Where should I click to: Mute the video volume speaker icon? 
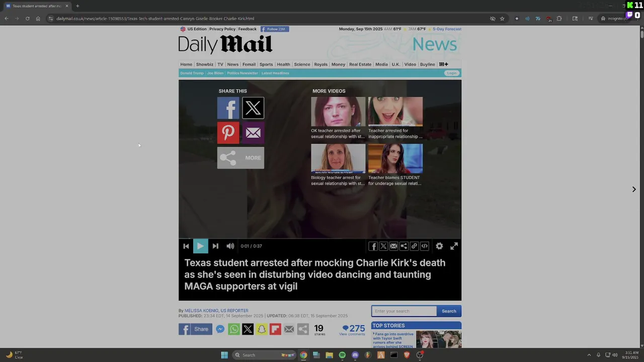pyautogui.click(x=230, y=246)
